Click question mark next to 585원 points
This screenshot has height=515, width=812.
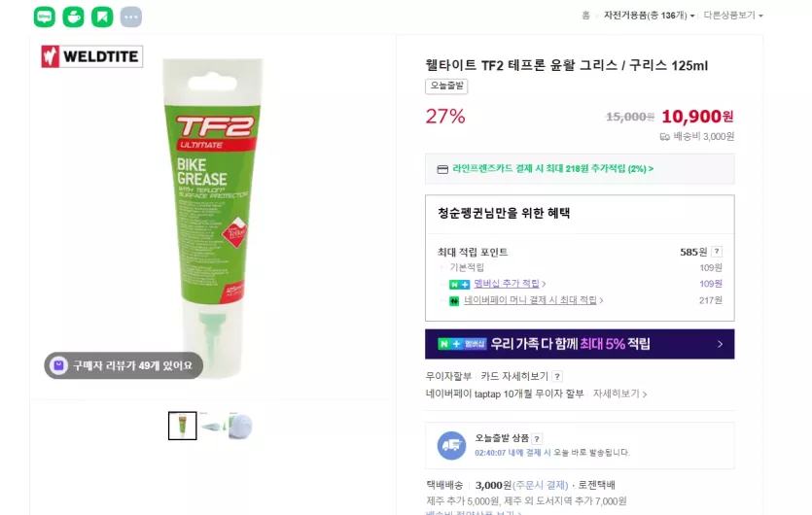[x=717, y=252]
